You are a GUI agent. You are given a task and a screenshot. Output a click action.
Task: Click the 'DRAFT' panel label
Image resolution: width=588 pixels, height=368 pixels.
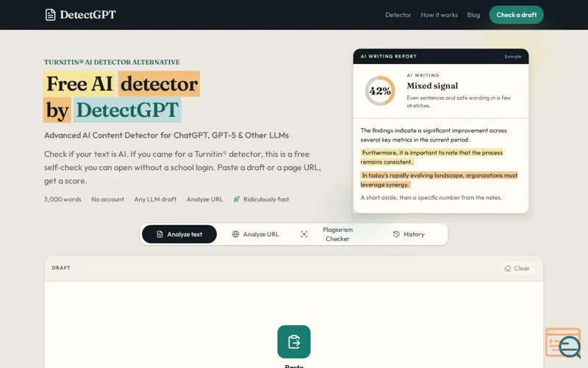tap(61, 268)
